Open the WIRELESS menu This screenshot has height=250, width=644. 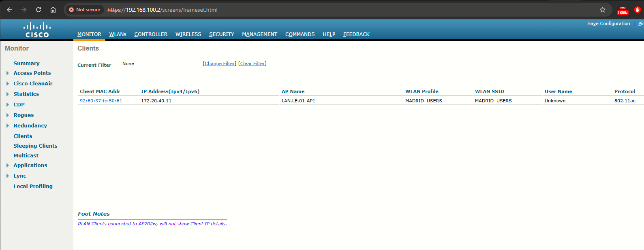[188, 34]
